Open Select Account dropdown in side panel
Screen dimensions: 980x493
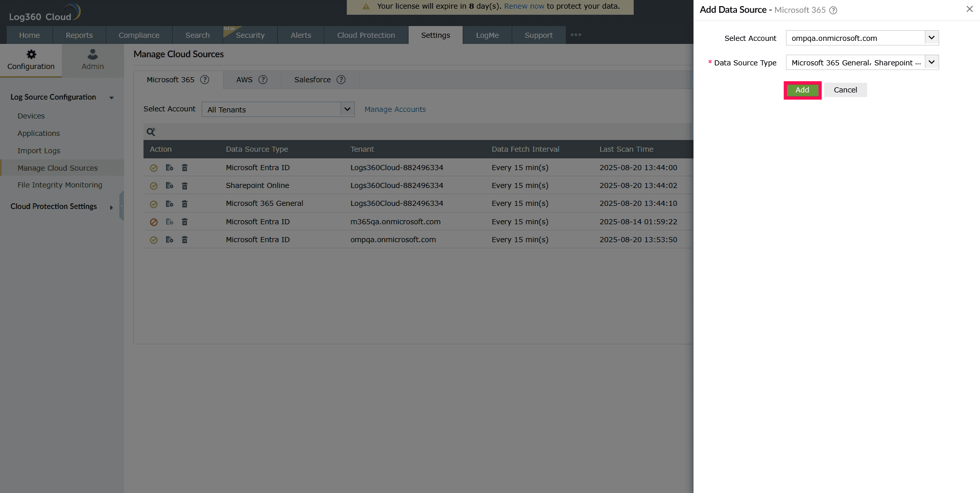[x=862, y=38]
